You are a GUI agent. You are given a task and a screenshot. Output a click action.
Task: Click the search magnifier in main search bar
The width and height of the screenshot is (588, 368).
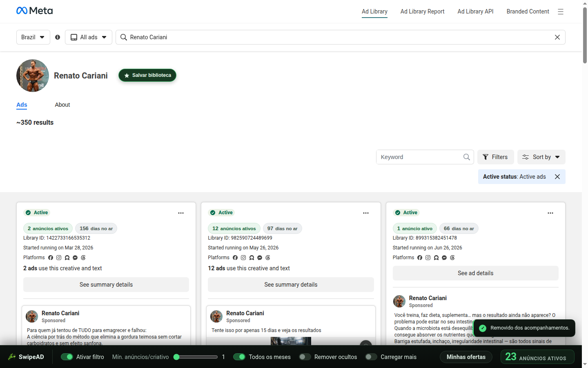[124, 37]
